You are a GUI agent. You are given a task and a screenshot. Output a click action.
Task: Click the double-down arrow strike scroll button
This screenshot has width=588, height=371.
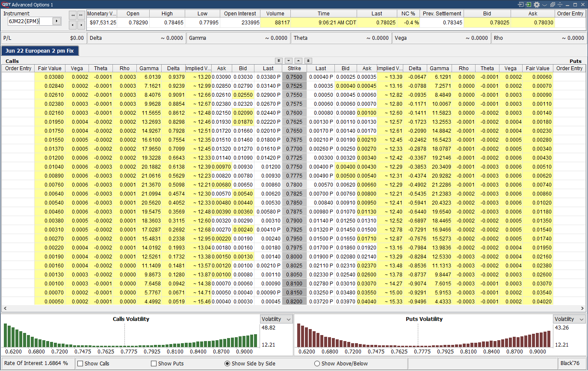pos(279,61)
